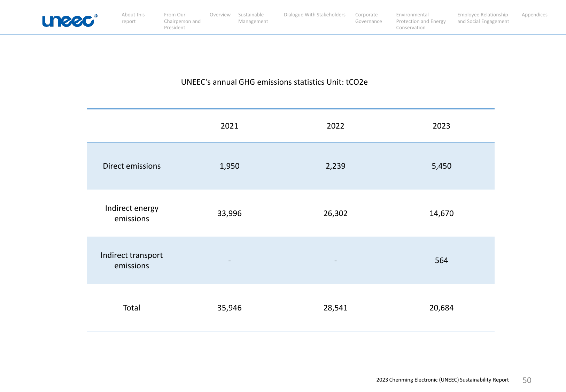Click the Indirect energy emissions row label
The image size is (566, 392).
coord(132,213)
